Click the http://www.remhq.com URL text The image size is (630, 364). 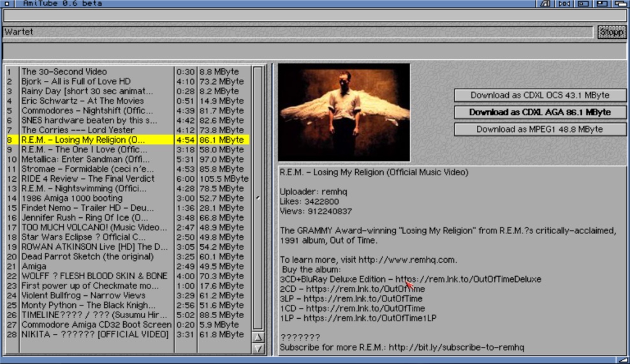407,260
